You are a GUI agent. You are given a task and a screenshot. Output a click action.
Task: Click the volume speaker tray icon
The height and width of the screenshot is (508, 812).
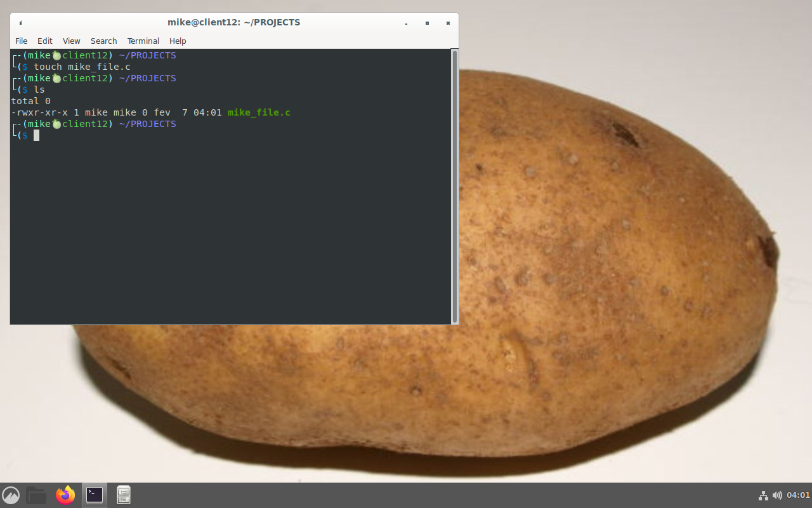pyautogui.click(x=777, y=495)
